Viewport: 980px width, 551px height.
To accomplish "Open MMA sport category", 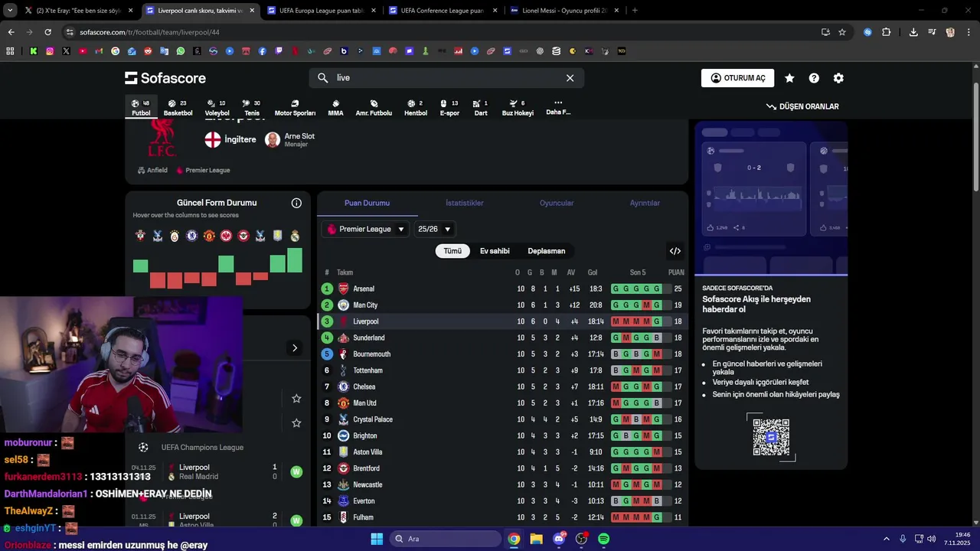I will pos(335,107).
